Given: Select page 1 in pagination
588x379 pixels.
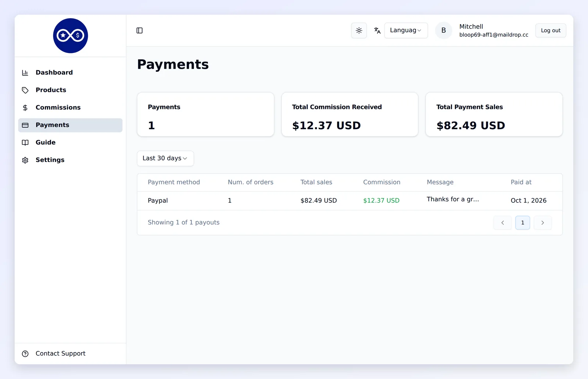Looking at the screenshot, I should pyautogui.click(x=523, y=223).
